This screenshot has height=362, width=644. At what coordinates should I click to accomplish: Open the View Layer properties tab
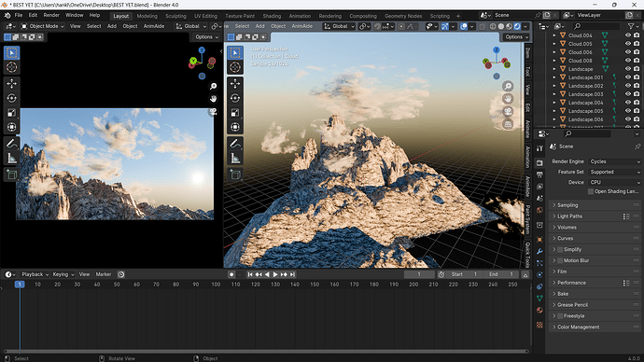tap(539, 187)
